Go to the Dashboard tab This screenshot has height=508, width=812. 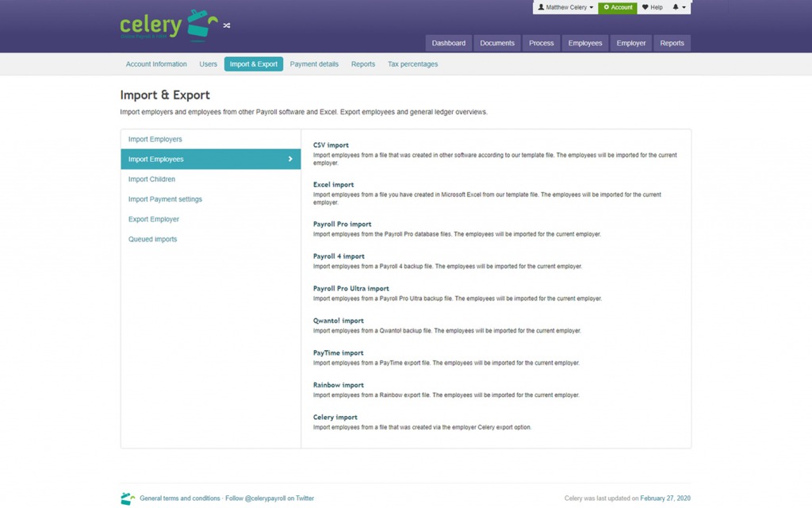coord(449,43)
